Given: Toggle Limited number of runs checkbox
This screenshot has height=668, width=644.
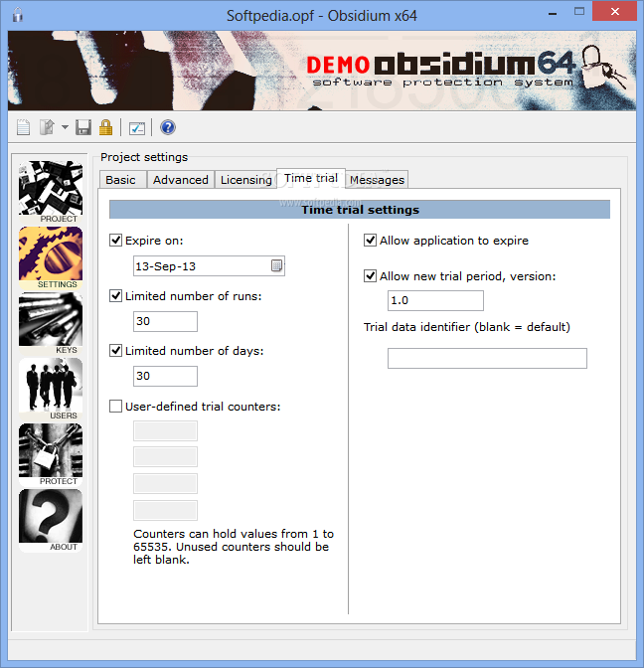Looking at the screenshot, I should [x=116, y=295].
